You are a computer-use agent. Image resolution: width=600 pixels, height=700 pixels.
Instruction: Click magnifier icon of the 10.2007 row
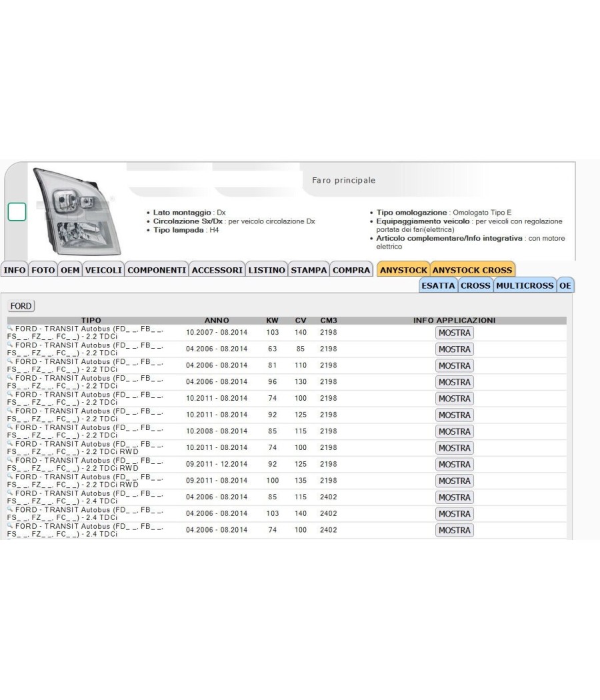point(10,328)
